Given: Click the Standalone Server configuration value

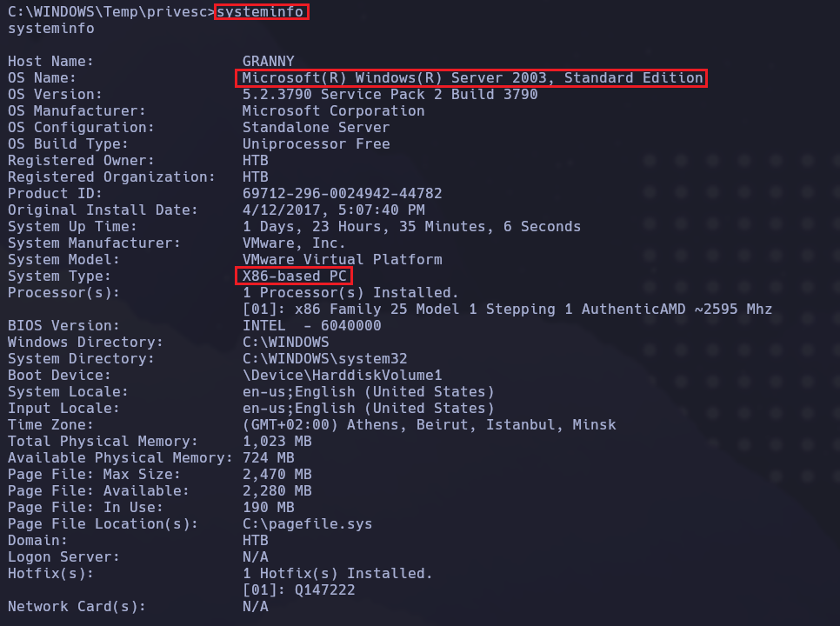Looking at the screenshot, I should coord(316,127).
